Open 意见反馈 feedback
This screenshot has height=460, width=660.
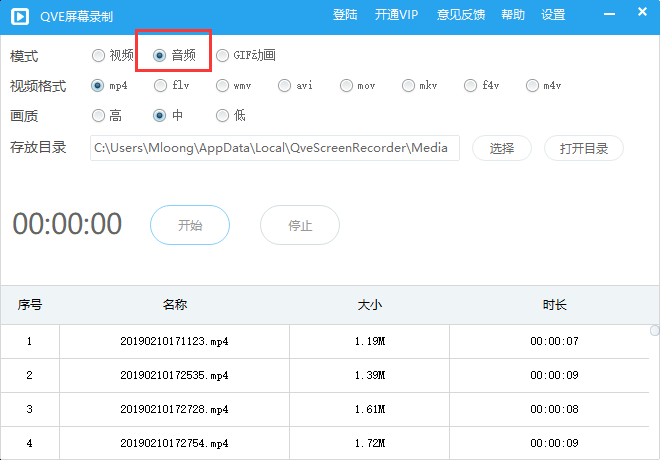pyautogui.click(x=461, y=15)
